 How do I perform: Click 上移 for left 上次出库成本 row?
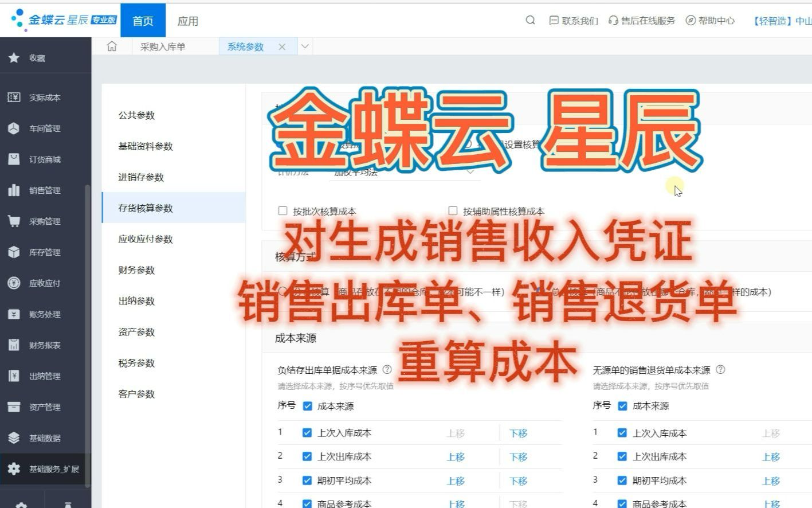[x=456, y=457]
